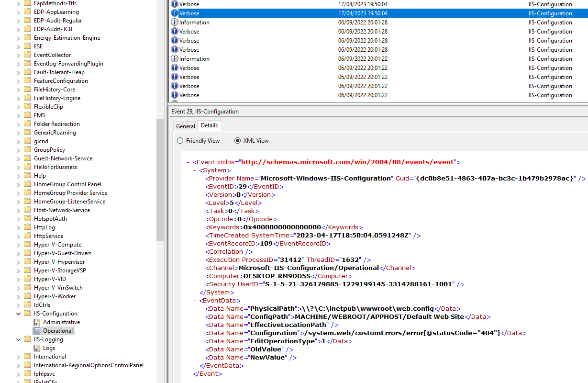Viewport: 588px width, 383px height.
Task: Open the Logs channel under IIS-Logging
Action: click(x=49, y=348)
